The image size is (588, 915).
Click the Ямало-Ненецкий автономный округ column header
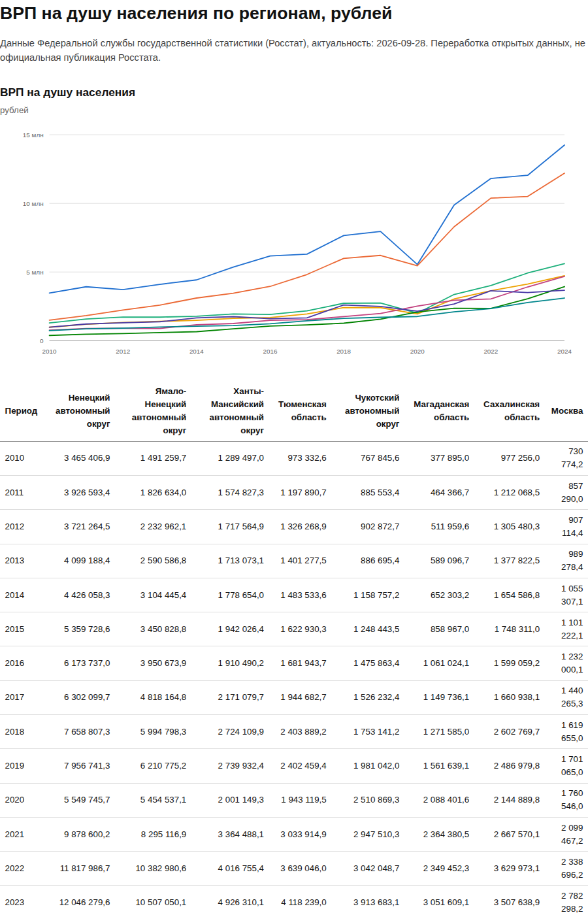pyautogui.click(x=159, y=411)
